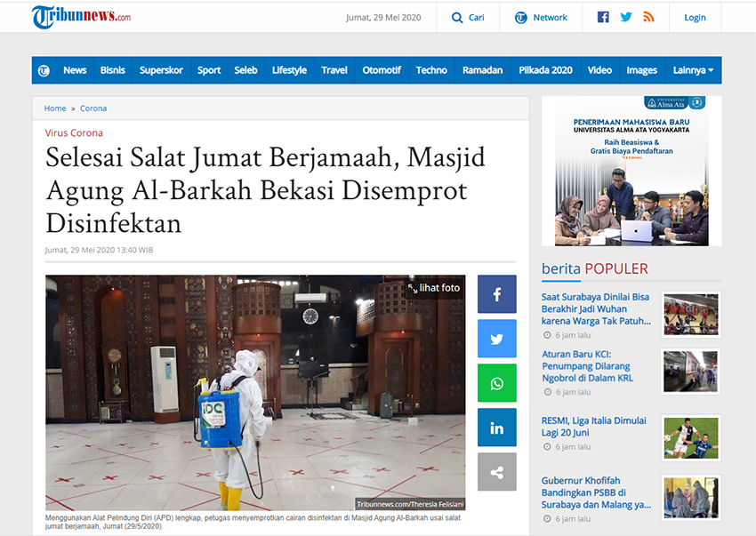Open the Cari search icon
The image size is (756, 536).
click(456, 18)
